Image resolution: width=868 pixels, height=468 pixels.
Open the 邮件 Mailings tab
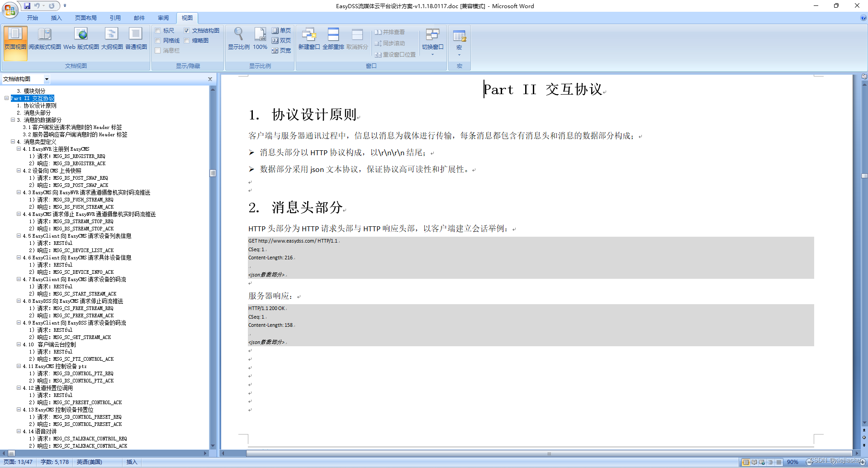[139, 18]
